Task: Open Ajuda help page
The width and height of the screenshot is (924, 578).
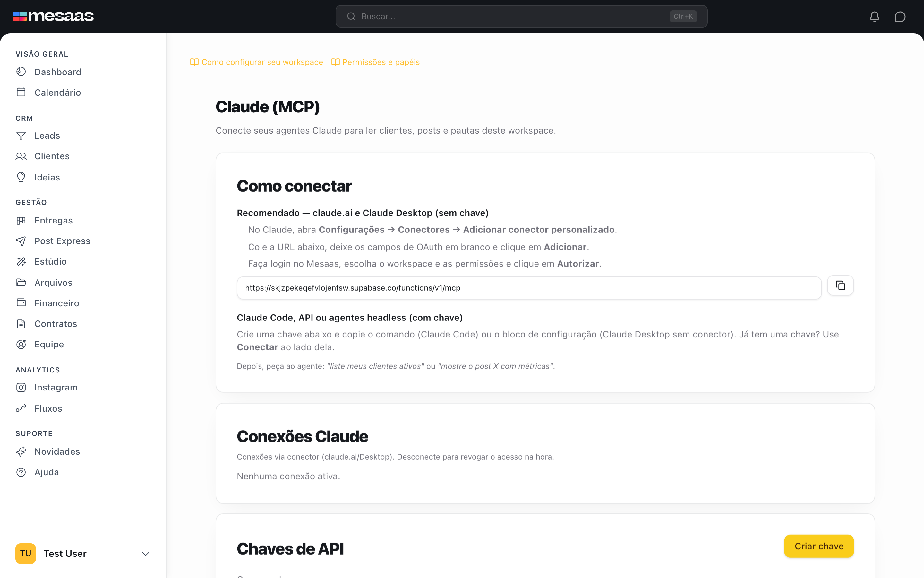Action: tap(47, 472)
